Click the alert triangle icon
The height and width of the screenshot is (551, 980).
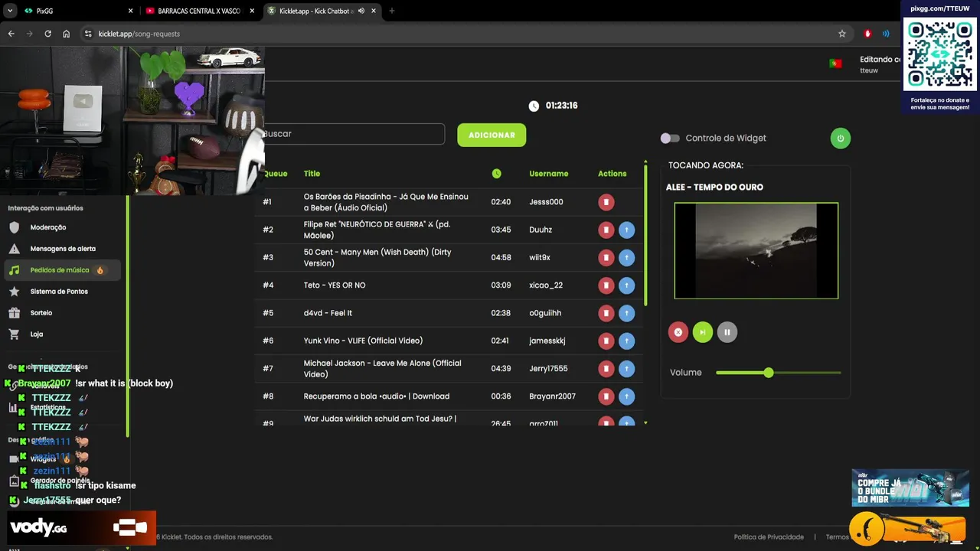14,249
